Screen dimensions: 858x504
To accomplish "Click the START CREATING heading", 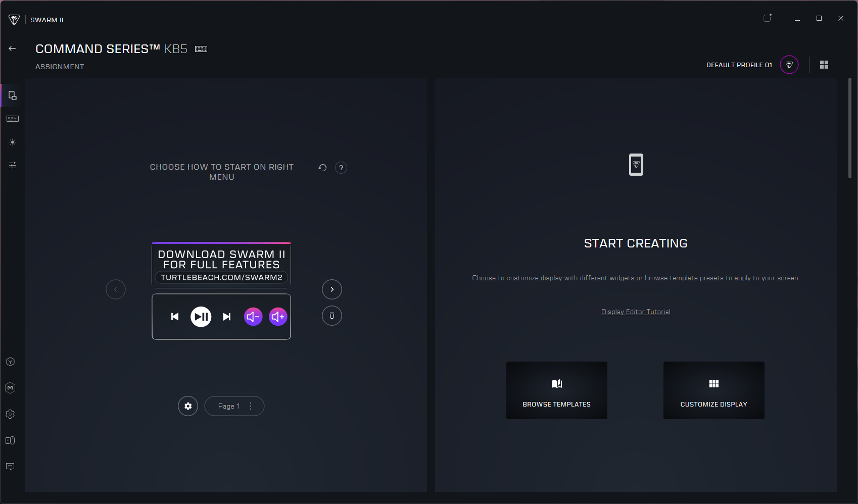I will click(636, 243).
